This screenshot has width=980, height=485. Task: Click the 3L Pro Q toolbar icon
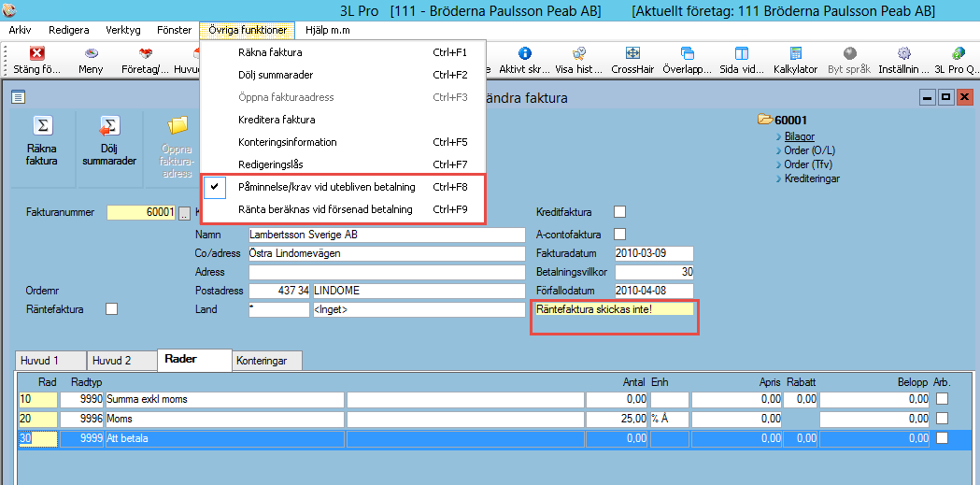[x=958, y=54]
